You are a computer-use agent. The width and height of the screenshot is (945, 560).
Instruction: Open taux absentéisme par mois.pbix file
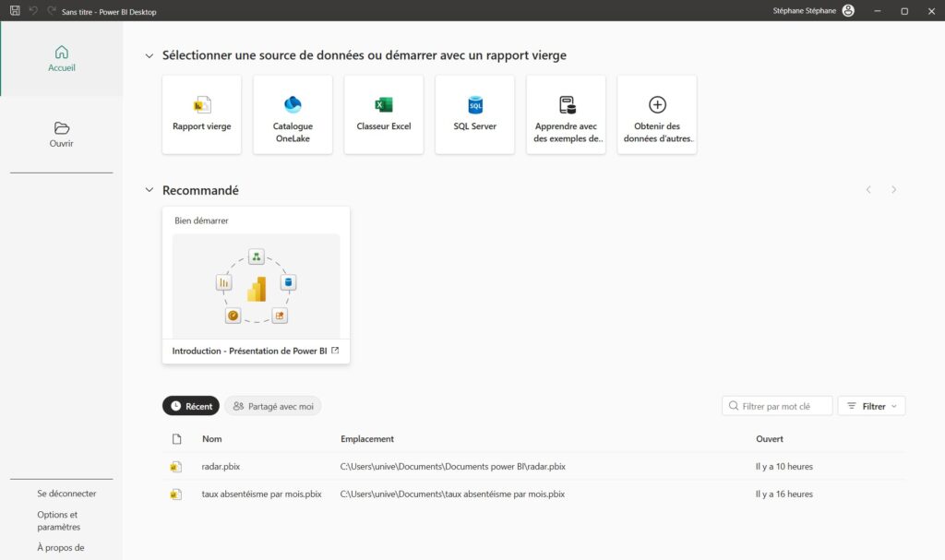tap(261, 494)
